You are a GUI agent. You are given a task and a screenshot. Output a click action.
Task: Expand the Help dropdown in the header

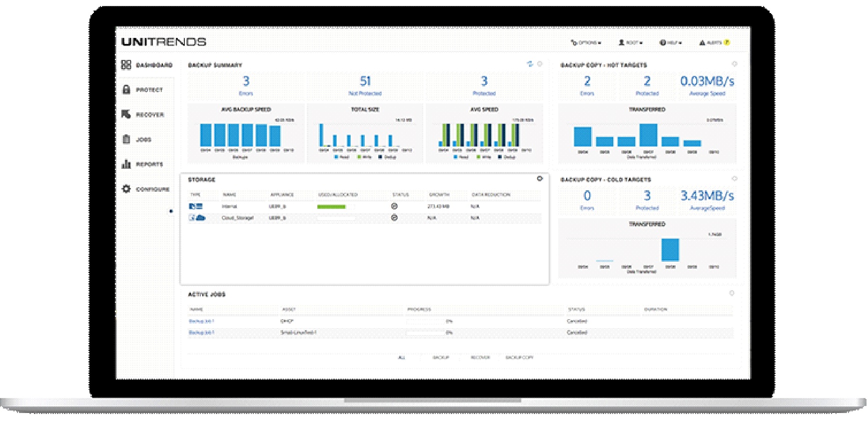click(671, 43)
